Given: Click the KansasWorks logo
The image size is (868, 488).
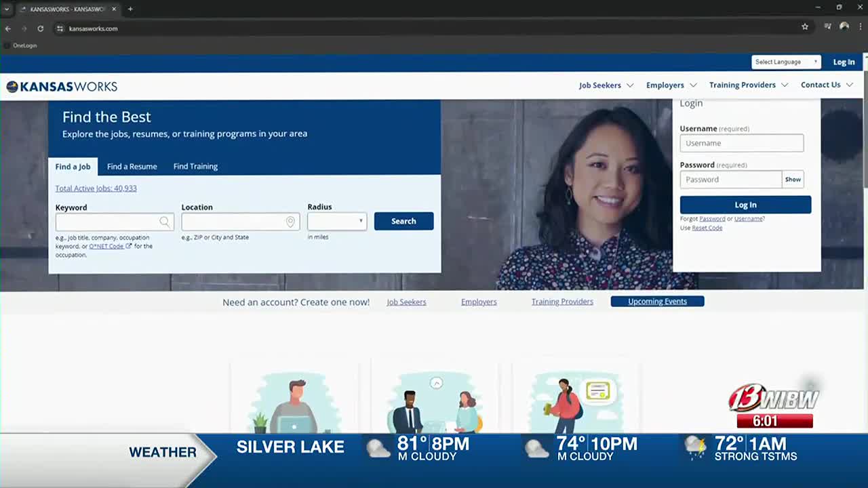Looking at the screenshot, I should pos(62,87).
